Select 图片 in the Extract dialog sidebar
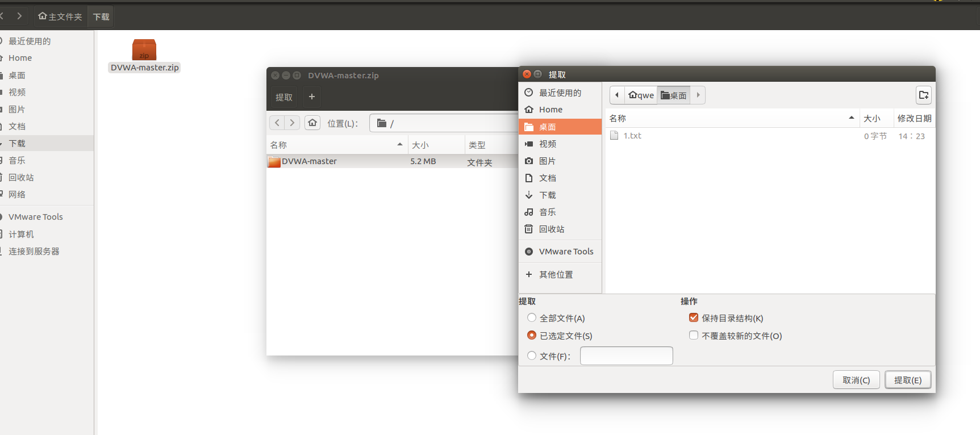 (x=560, y=161)
